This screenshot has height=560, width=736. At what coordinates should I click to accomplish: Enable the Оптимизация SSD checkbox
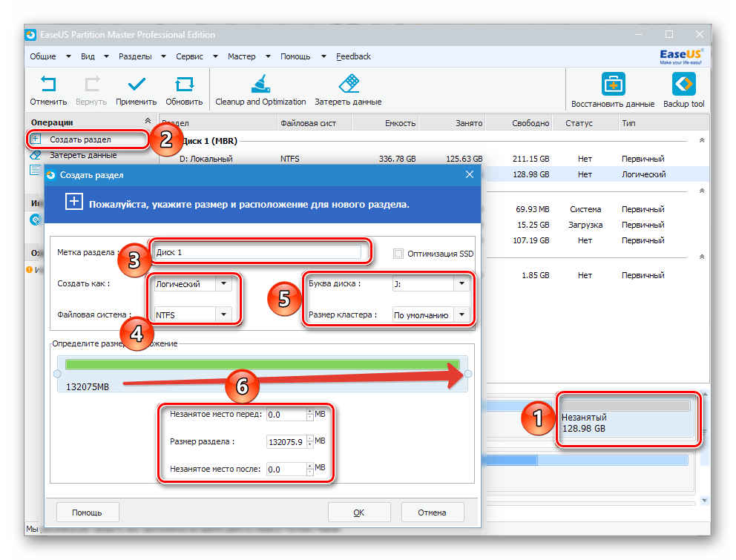(398, 254)
